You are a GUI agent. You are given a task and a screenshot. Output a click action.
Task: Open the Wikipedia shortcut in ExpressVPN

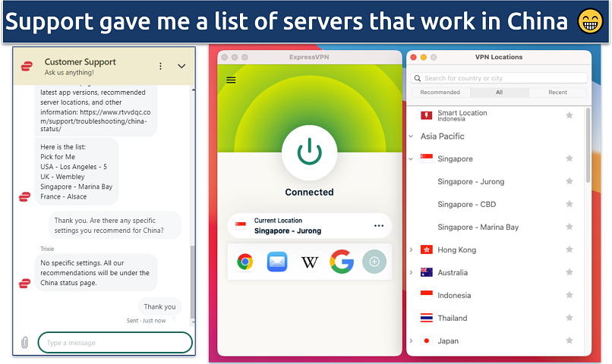point(310,262)
